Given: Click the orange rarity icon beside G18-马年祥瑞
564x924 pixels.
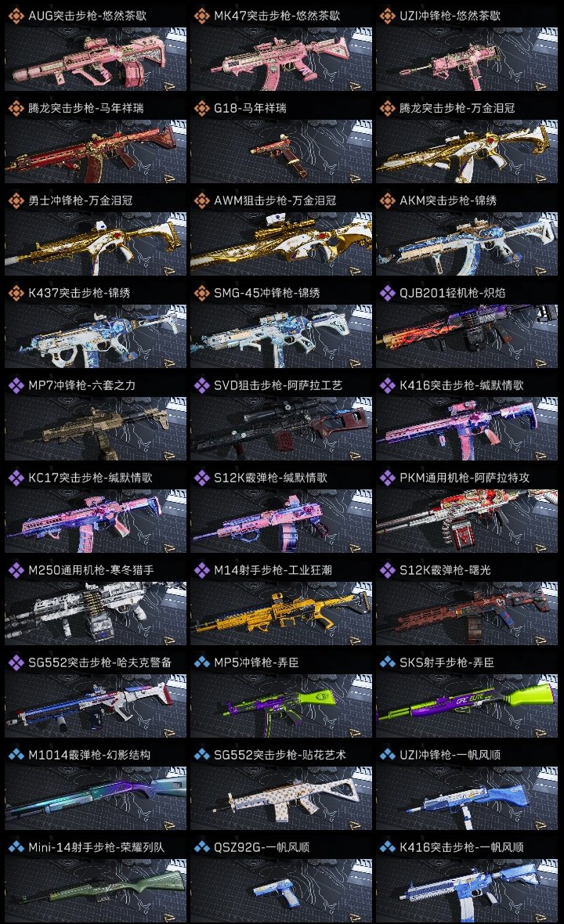Looking at the screenshot, I should [x=201, y=108].
